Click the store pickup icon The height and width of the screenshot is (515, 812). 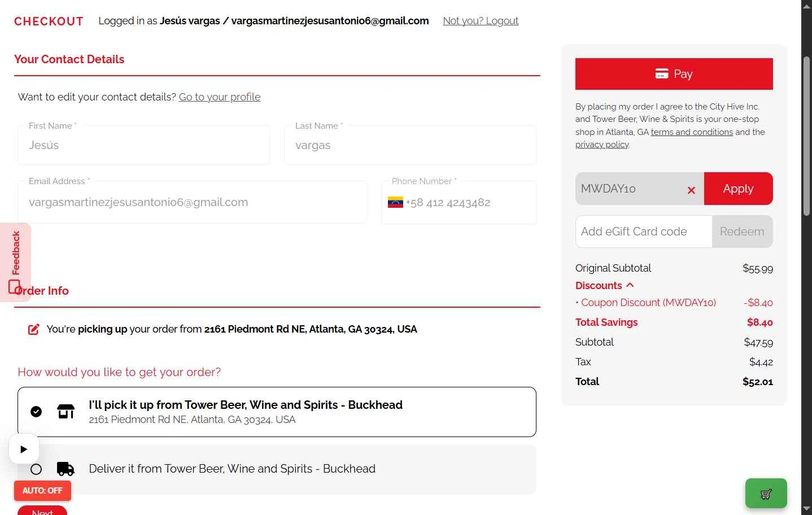coord(66,412)
